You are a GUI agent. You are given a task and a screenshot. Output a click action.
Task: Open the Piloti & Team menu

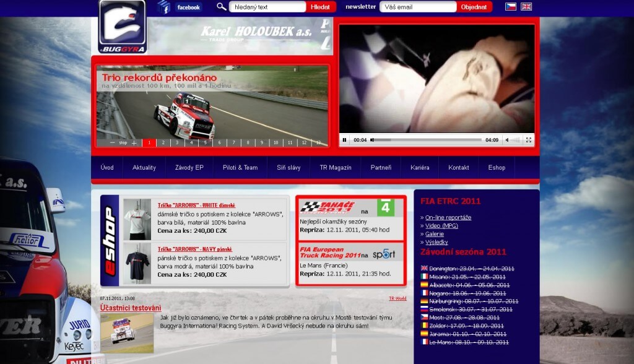[x=240, y=167]
